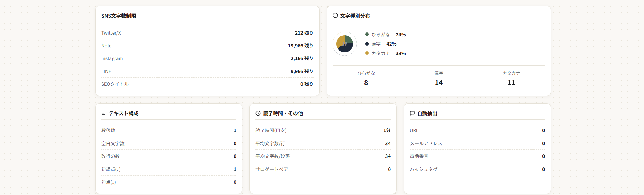Click the clock icon beside 読了時間・その他
Image resolution: width=644 pixels, height=195 pixels.
[x=258, y=113]
